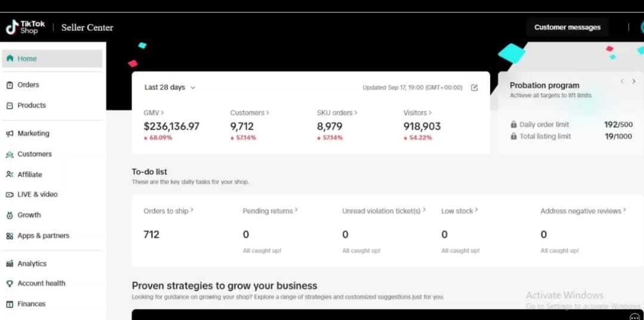Screen dimensions: 644x320
Task: Go to the next Probation program card
Action: pos(634,81)
